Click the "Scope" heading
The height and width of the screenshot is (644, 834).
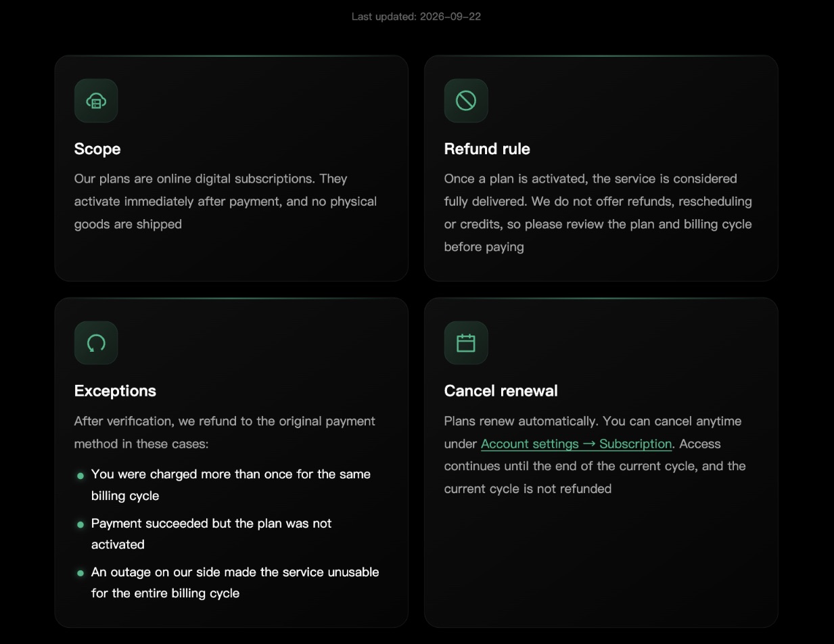click(97, 149)
